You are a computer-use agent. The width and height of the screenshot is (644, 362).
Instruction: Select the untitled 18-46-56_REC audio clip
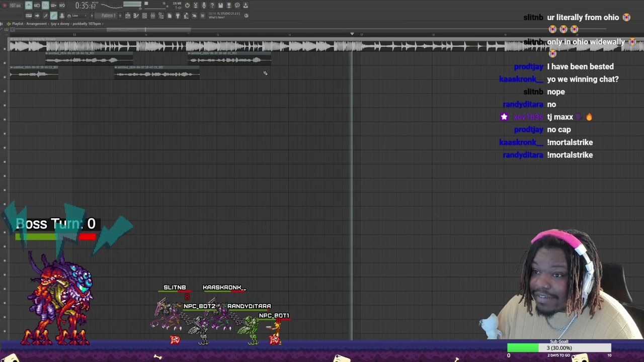89,58
